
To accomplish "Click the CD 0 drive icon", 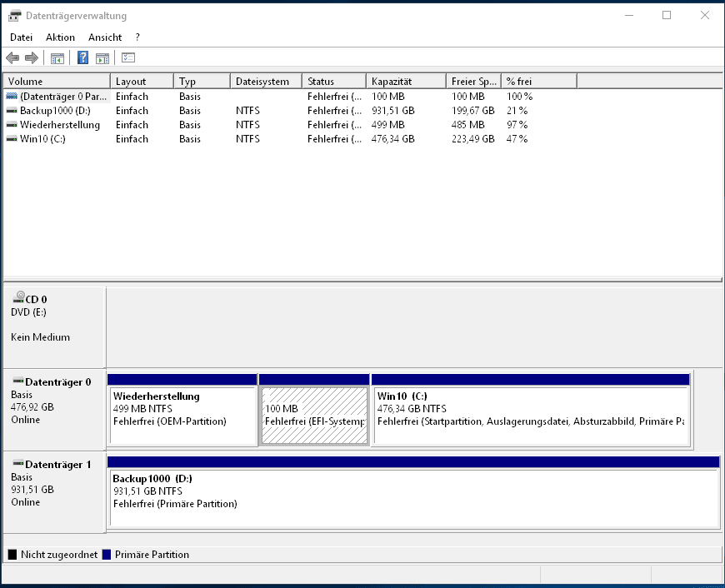I will (x=19, y=296).
